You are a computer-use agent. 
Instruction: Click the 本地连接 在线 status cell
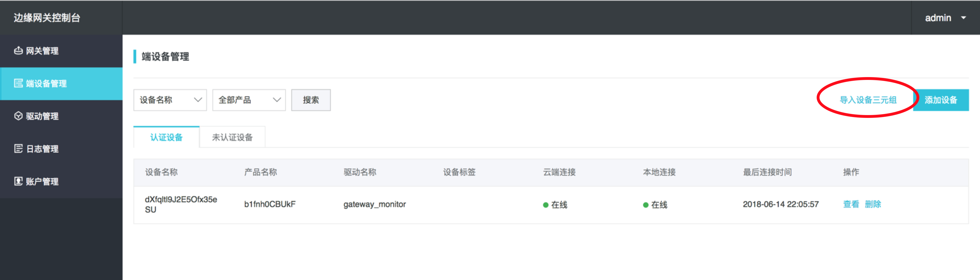coord(655,205)
